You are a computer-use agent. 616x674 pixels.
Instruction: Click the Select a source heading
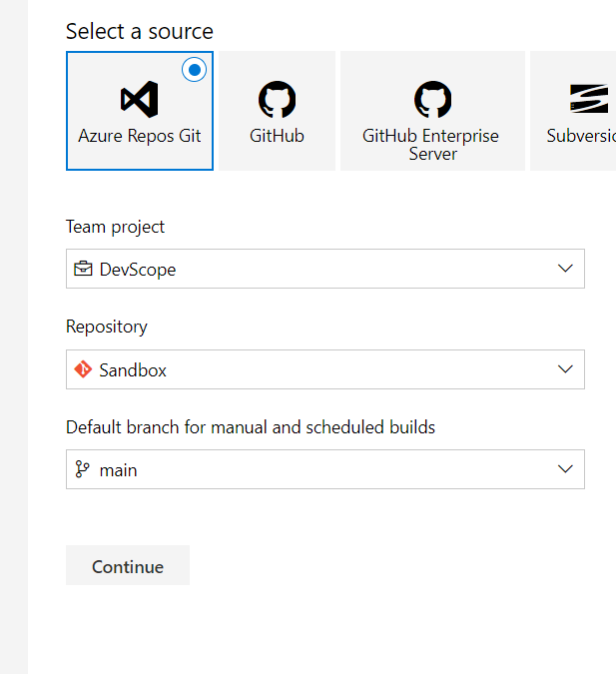pyautogui.click(x=140, y=31)
